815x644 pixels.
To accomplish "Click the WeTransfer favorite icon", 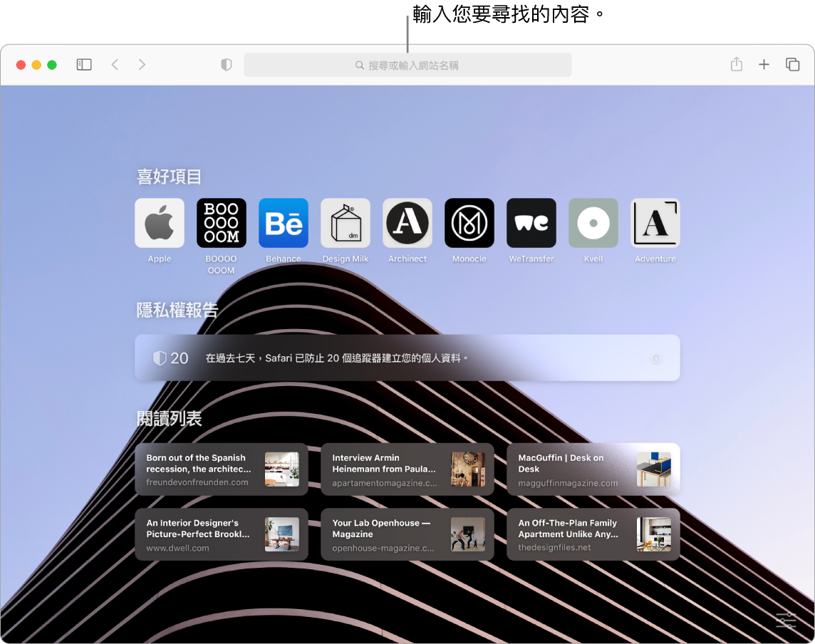I will click(x=531, y=223).
